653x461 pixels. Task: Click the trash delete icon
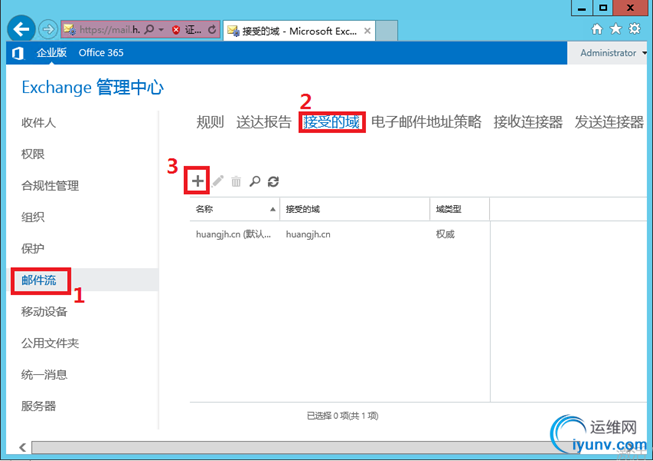click(x=236, y=181)
